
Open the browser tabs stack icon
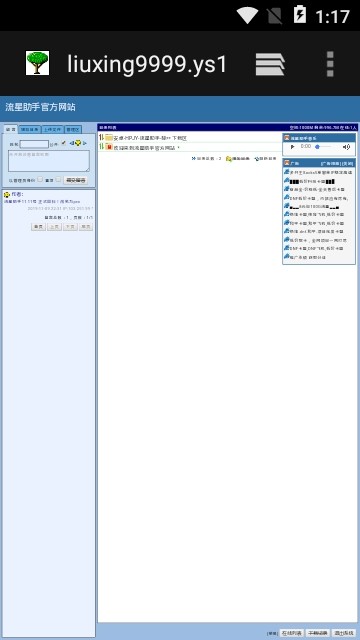pyautogui.click(x=270, y=64)
